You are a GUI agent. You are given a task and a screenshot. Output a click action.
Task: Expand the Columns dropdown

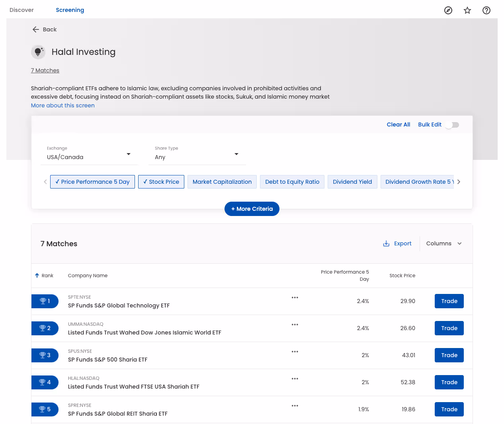pyautogui.click(x=444, y=243)
